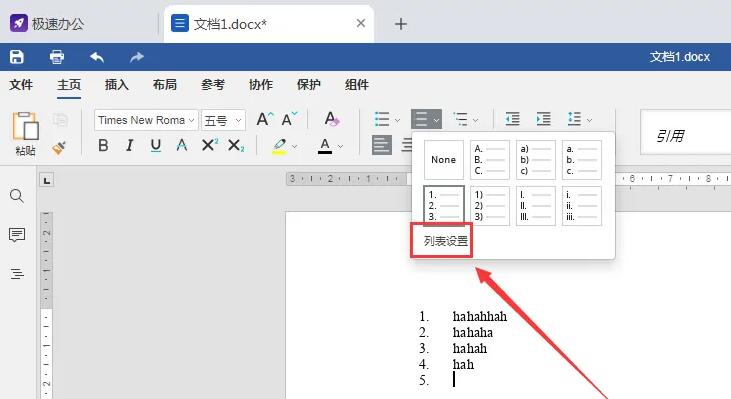Image resolution: width=731 pixels, height=399 pixels.
Task: Click the Save icon in the blue bar
Action: click(x=17, y=57)
